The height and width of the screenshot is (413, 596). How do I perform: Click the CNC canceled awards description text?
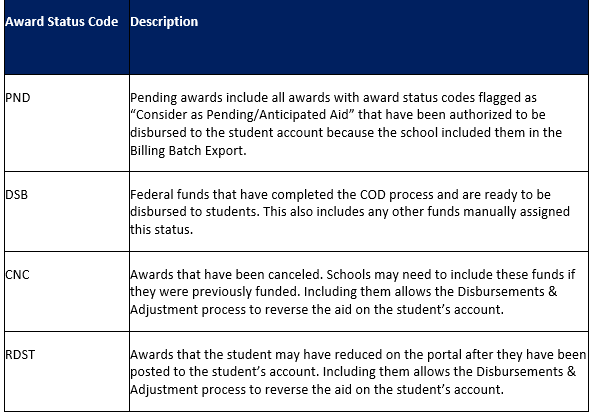point(352,292)
